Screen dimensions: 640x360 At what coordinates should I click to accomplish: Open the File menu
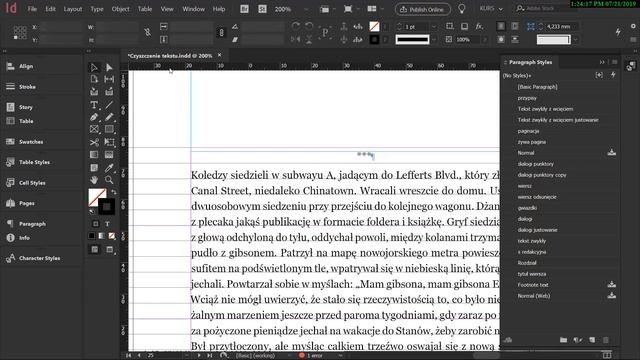coord(32,9)
